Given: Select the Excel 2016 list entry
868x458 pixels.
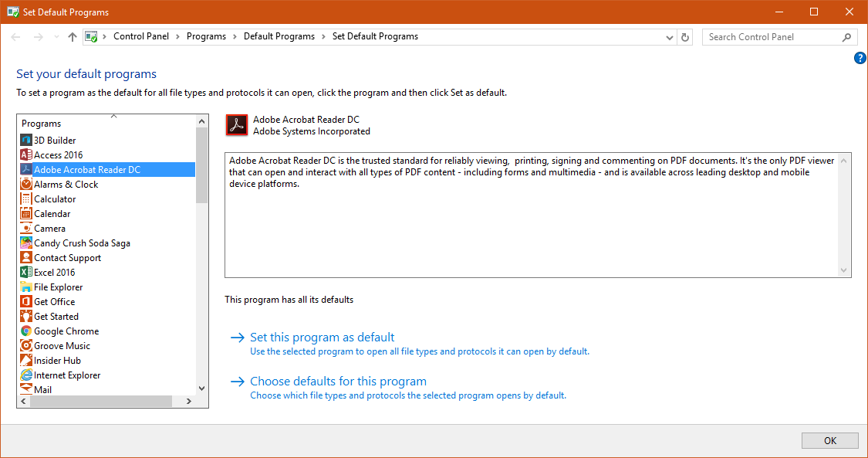Looking at the screenshot, I should pos(54,272).
